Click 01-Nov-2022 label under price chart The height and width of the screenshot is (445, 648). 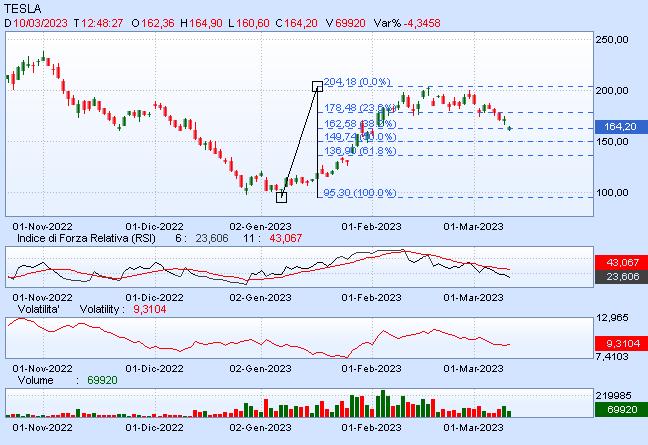(42, 226)
